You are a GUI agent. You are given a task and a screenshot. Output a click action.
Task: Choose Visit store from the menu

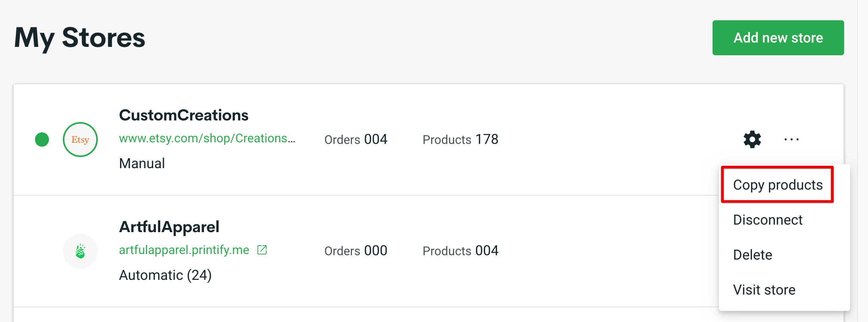(764, 290)
